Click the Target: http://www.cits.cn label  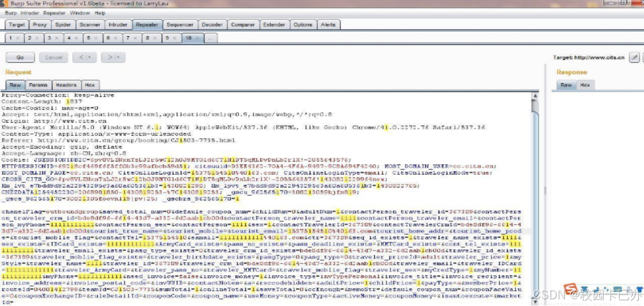tap(589, 58)
